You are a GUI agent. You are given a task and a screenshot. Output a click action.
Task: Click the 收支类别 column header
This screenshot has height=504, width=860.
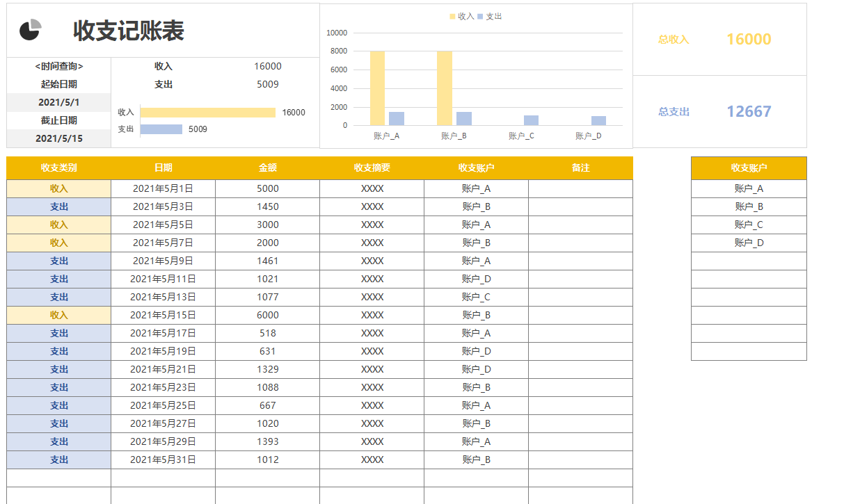[58, 168]
